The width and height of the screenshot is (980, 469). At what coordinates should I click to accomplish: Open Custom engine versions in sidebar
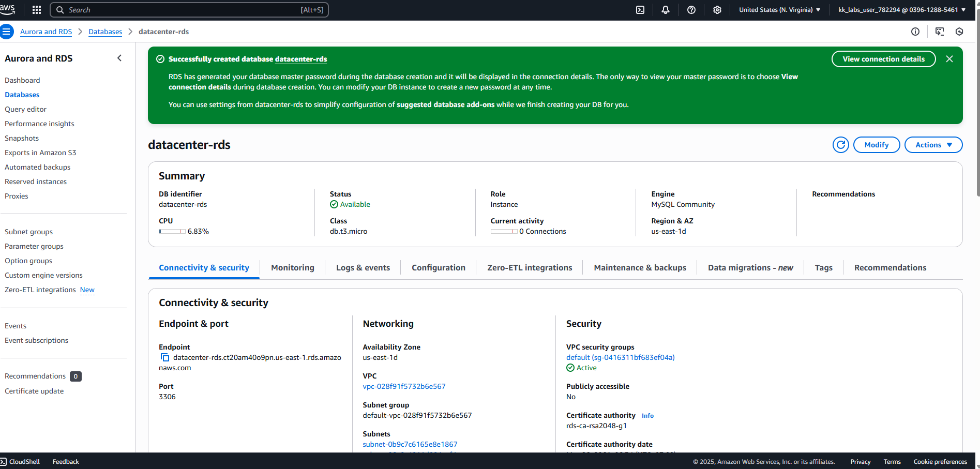point(43,275)
